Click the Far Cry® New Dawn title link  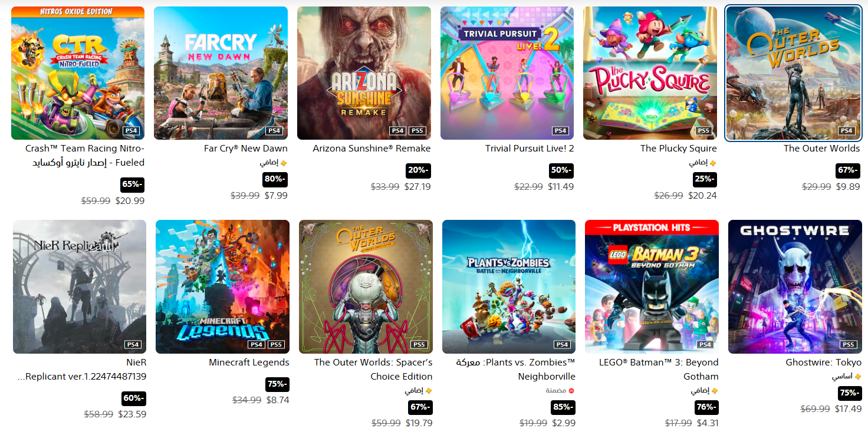pyautogui.click(x=246, y=149)
